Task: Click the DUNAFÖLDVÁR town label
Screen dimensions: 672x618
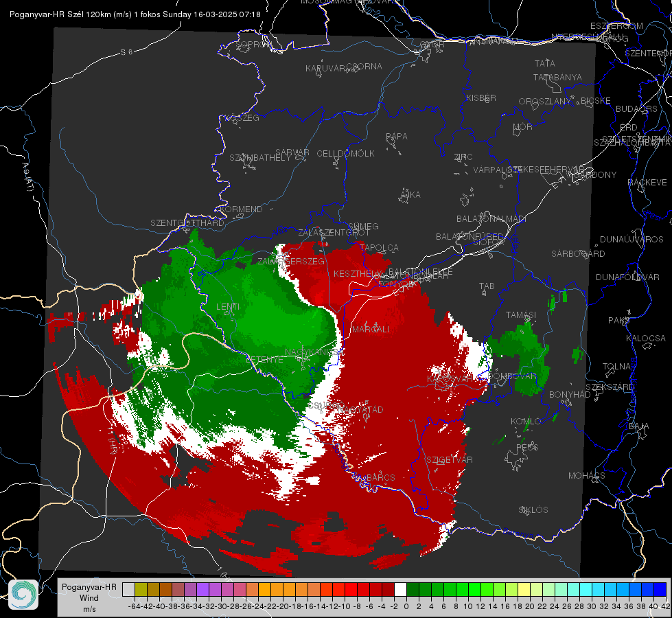Action: coord(628,277)
